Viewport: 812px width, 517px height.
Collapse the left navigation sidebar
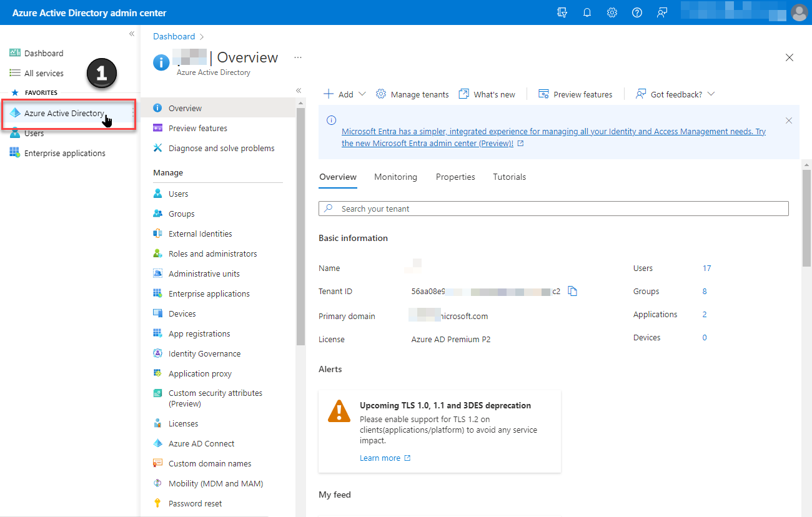coord(132,34)
